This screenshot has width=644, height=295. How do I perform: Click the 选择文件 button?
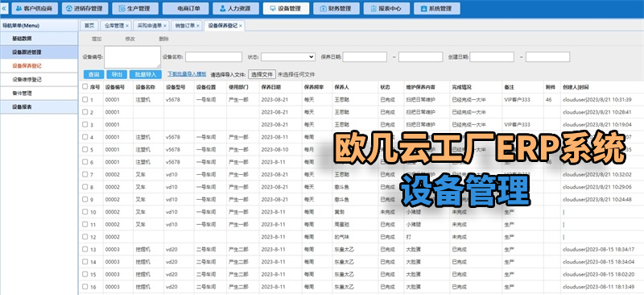pos(262,74)
